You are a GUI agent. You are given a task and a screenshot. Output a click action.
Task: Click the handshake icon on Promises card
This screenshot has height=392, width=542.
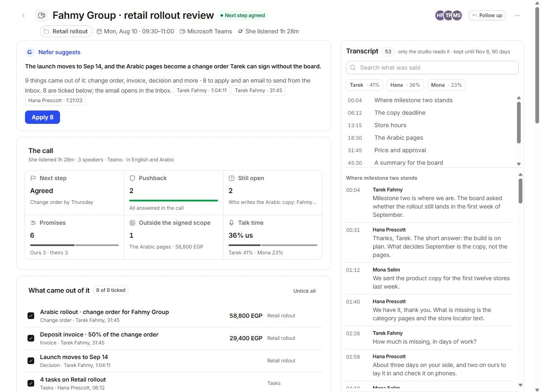33,223
